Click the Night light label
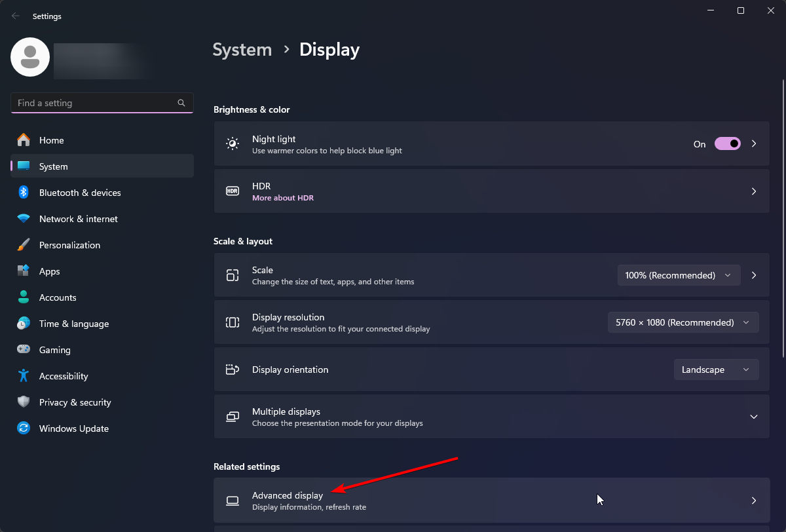Image resolution: width=786 pixels, height=532 pixels. 274,139
